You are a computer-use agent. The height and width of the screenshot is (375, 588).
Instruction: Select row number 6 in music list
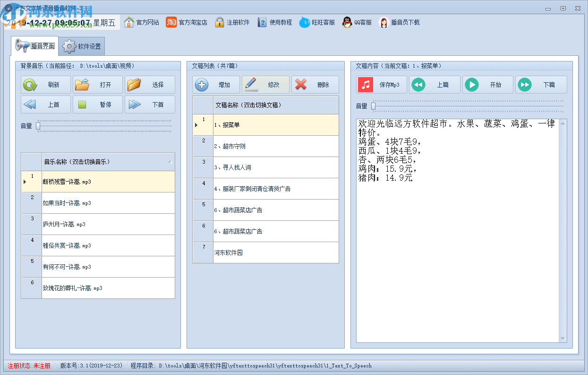(x=32, y=288)
